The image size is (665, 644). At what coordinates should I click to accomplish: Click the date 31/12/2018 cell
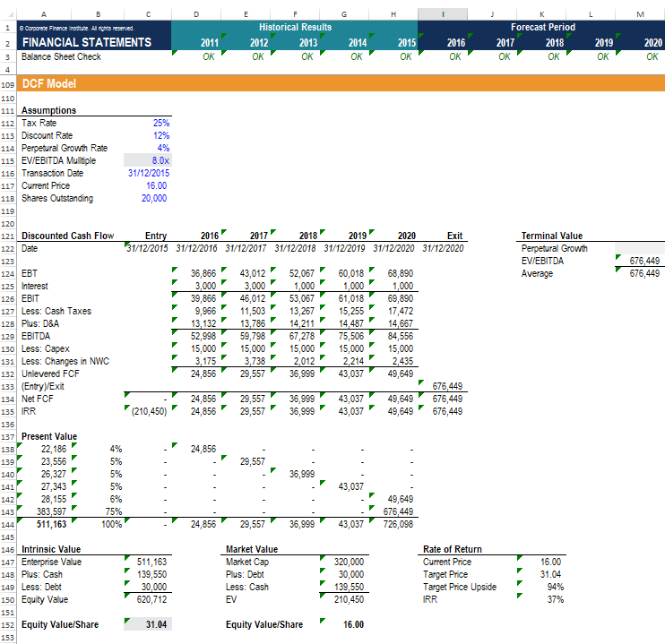295,248
